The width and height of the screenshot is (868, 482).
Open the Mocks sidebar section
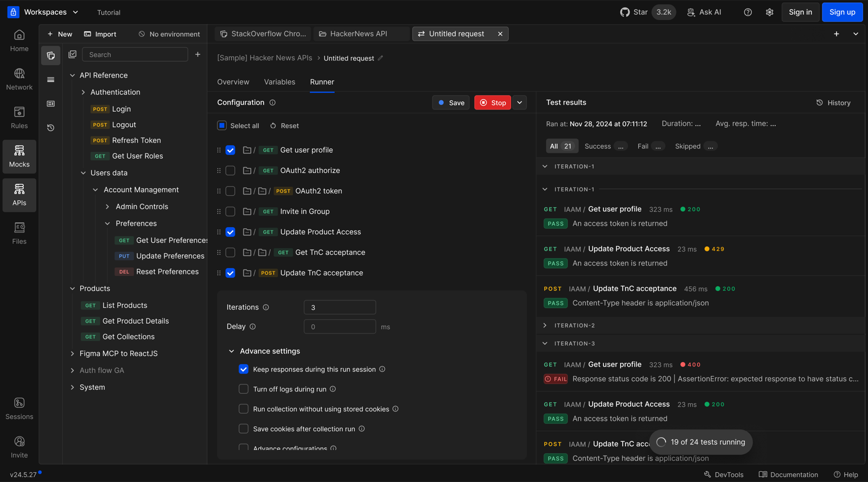click(19, 157)
